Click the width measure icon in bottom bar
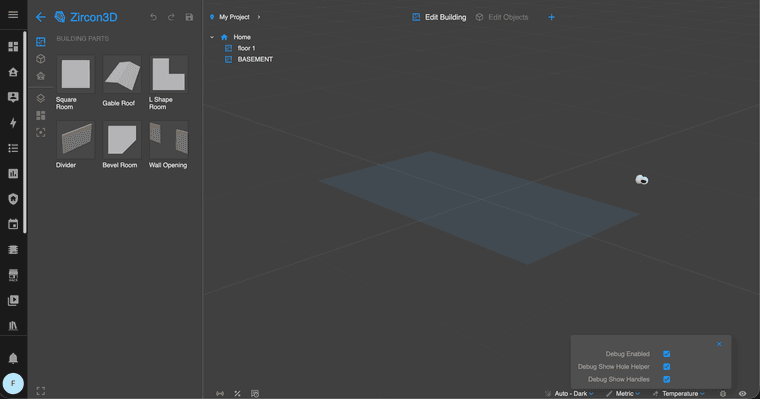Image resolution: width=760 pixels, height=399 pixels. pyautogui.click(x=220, y=394)
